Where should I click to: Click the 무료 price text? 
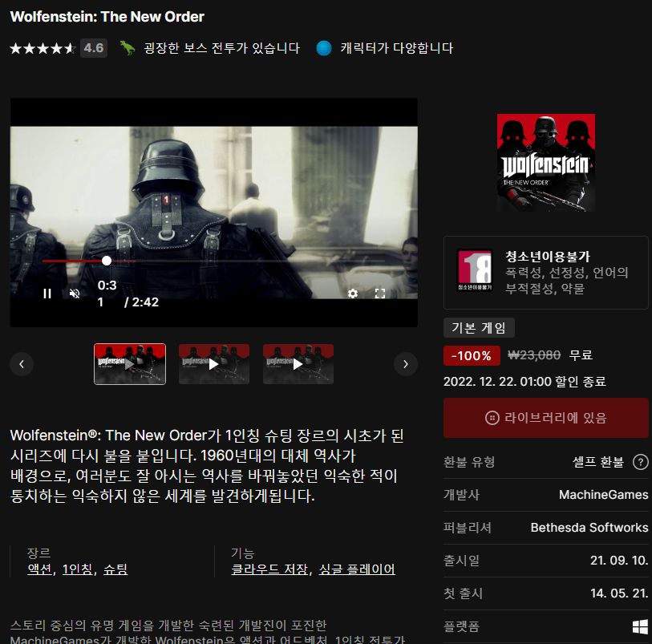tap(581, 355)
